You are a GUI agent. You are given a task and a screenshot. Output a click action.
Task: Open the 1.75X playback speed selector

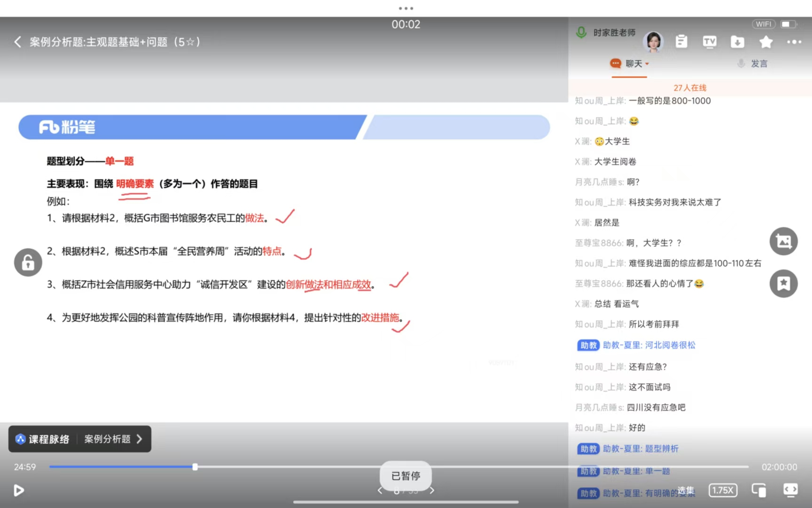[x=723, y=490]
